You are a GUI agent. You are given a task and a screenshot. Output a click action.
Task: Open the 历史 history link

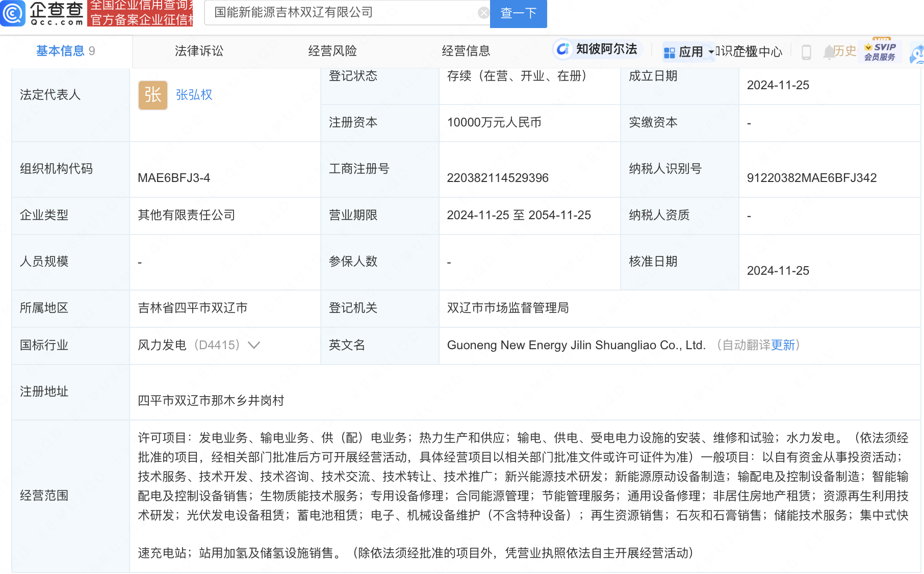coord(845,51)
